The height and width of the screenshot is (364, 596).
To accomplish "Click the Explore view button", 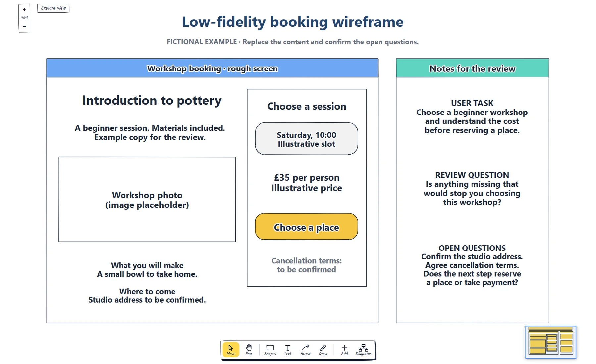I will pos(53,8).
